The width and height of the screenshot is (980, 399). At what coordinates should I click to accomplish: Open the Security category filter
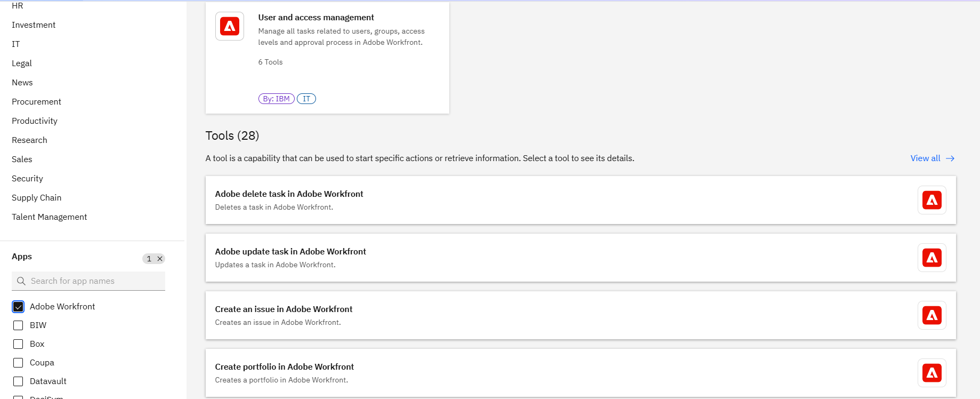27,179
